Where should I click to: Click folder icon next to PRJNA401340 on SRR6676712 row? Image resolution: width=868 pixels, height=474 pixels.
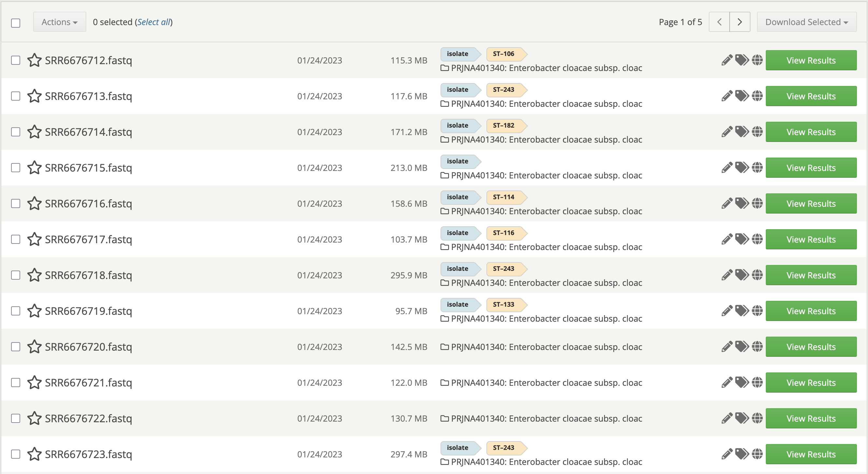(444, 68)
